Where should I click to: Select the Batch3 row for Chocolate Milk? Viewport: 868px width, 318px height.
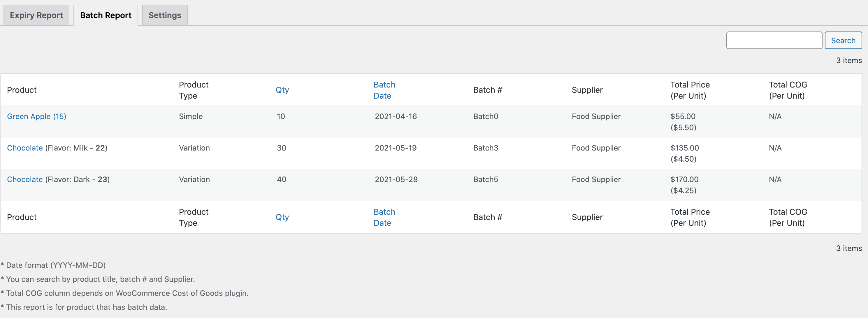(x=485, y=148)
